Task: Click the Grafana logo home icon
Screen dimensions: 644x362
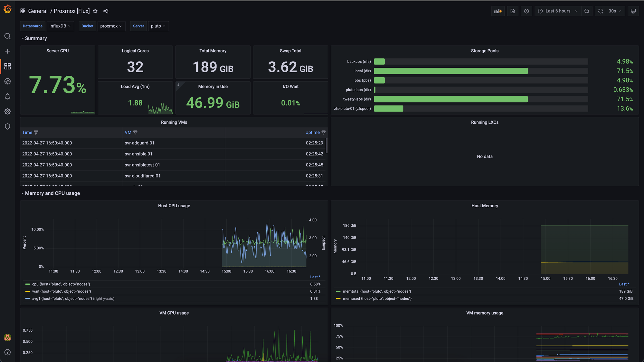Action: click(x=7, y=9)
